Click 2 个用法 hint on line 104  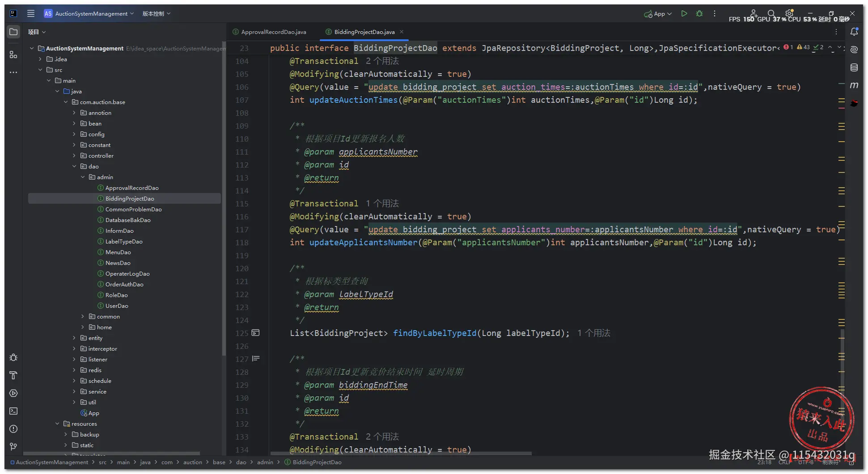coord(382,61)
